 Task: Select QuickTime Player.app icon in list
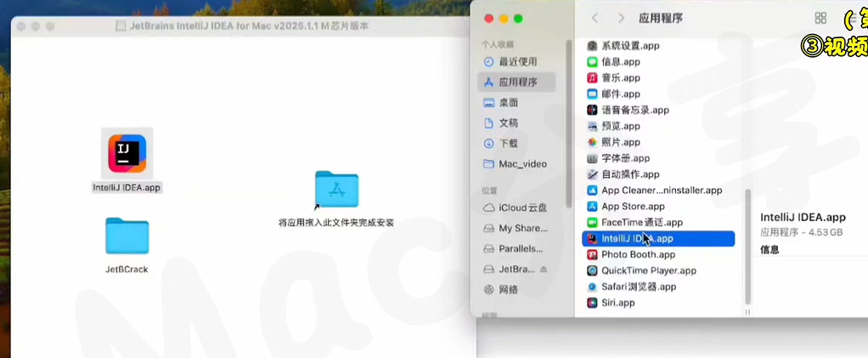(592, 271)
